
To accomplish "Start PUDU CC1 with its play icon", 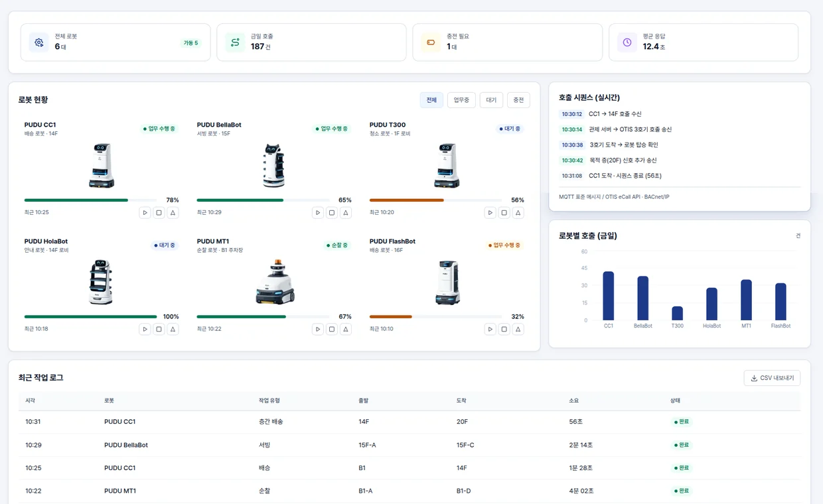I will 145,213.
